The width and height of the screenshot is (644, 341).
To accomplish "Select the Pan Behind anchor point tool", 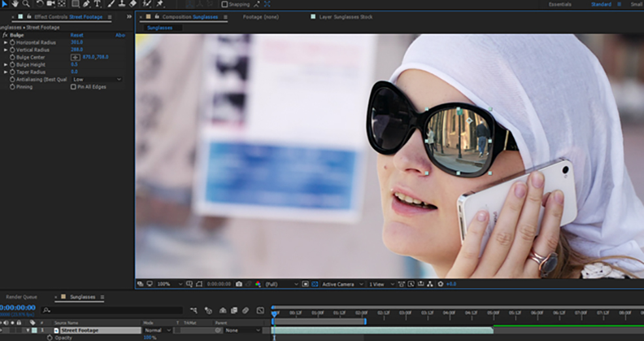I will [61, 4].
